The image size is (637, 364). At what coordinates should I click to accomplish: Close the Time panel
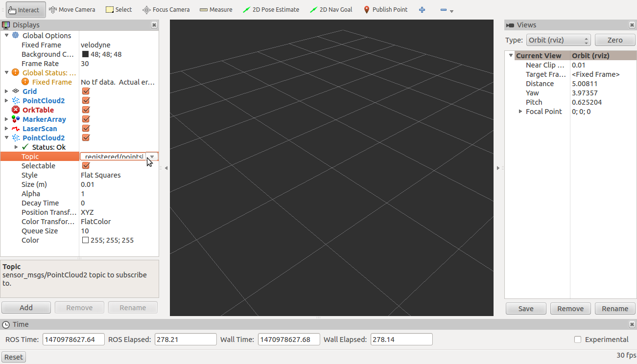point(632,324)
